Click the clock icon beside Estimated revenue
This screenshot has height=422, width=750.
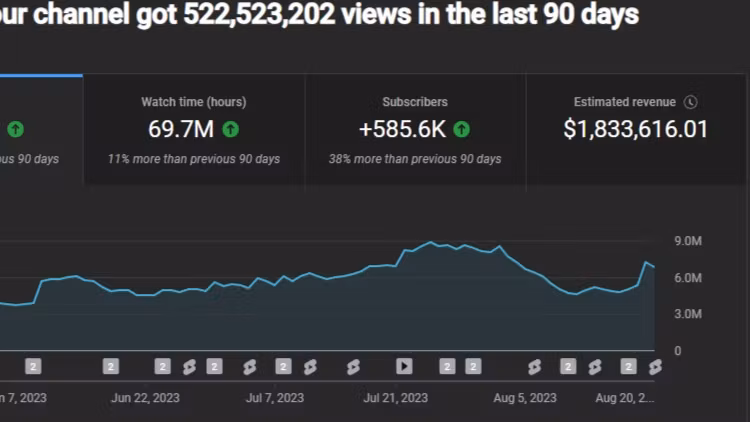pos(690,102)
